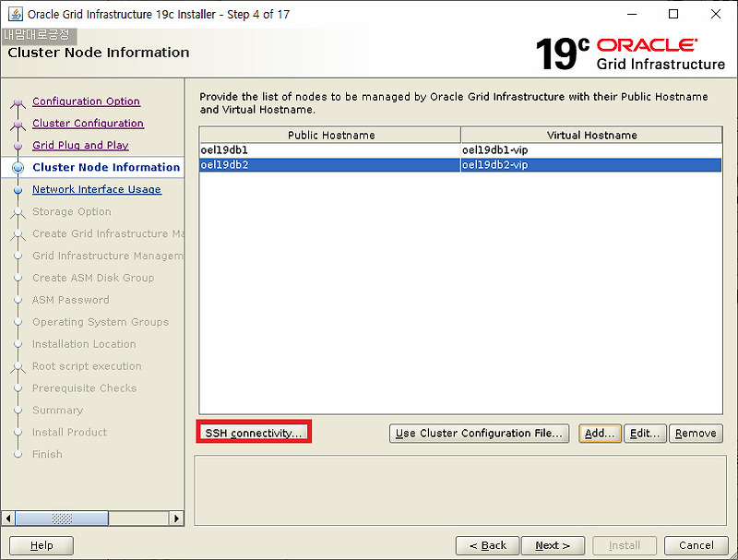Cancel the Grid Infrastructure installation
The image size is (738, 560).
pyautogui.click(x=696, y=545)
